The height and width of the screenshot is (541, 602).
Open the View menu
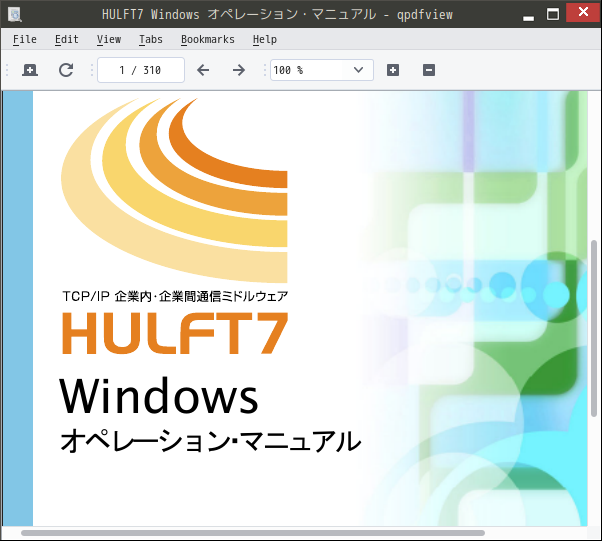click(x=109, y=40)
